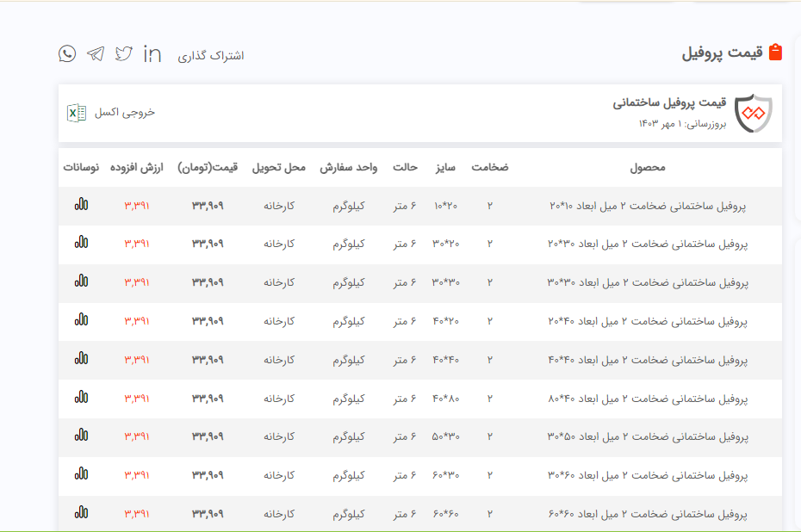Viewport: 801px width, 532px height.
Task: Share page via LinkedIn icon
Action: coord(152,53)
